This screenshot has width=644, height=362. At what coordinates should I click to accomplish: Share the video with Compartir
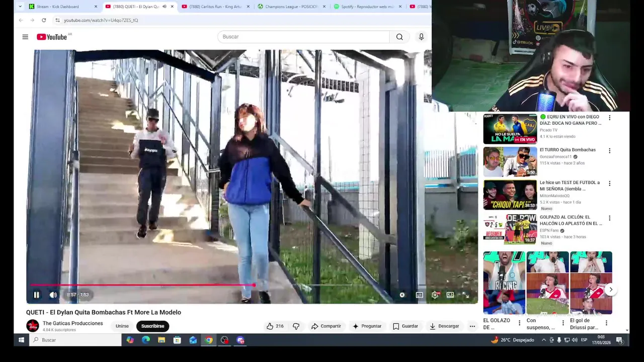coord(326,326)
